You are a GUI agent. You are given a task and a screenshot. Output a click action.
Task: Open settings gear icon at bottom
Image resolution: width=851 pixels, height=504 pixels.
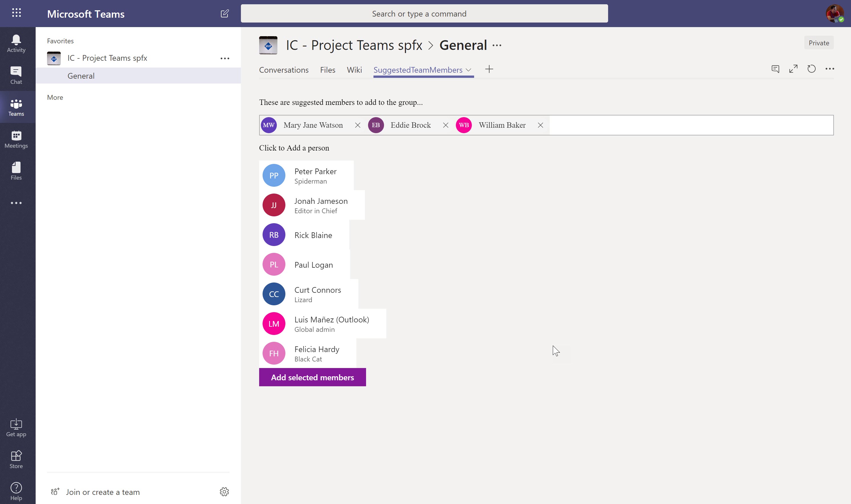click(224, 491)
